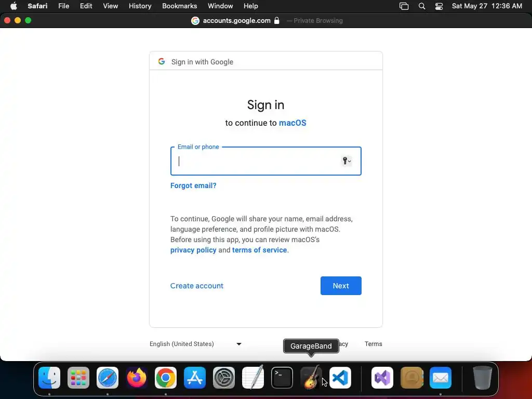
Task: Click the accounts.google.com address bar
Action: tap(236, 21)
